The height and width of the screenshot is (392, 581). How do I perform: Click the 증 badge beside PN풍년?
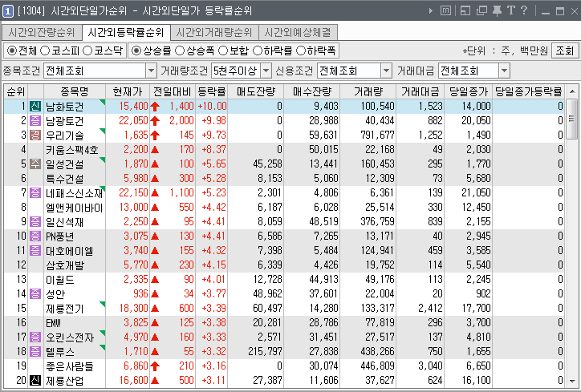(x=35, y=236)
